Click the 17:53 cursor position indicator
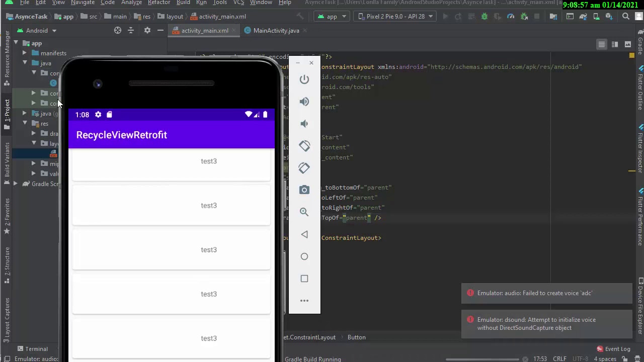Screen dimensions: 644x362 (540, 359)
